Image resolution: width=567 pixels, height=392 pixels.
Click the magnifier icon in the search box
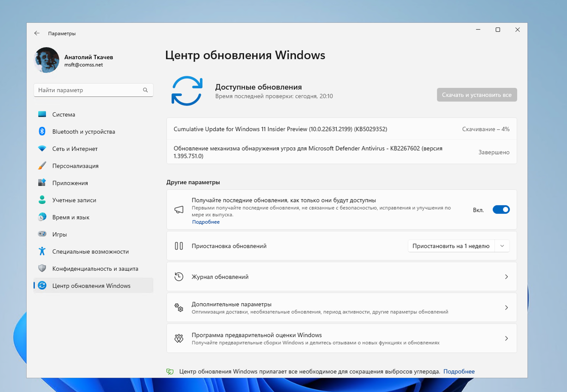[x=145, y=90]
